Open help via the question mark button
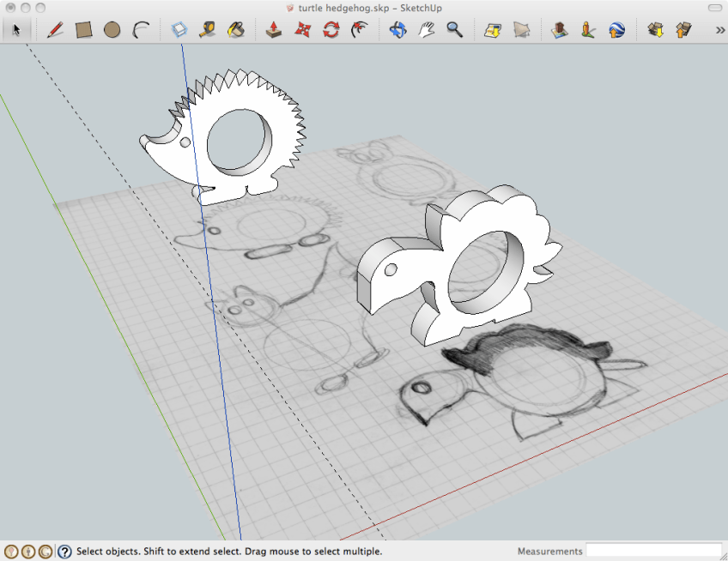Viewport: 728px width, 561px height. click(x=67, y=552)
